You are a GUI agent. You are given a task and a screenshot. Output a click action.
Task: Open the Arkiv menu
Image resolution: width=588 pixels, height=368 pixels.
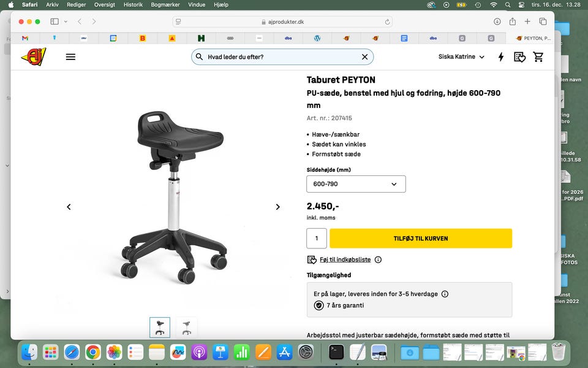tap(52, 4)
